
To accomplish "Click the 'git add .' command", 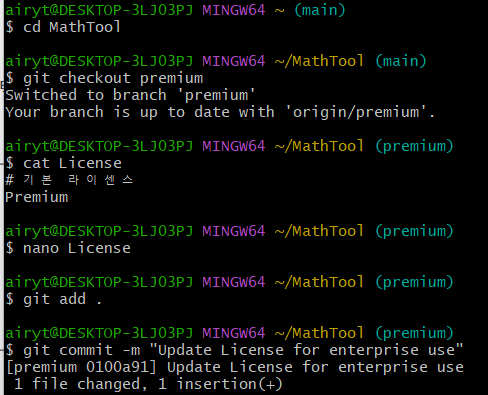I will (53, 299).
